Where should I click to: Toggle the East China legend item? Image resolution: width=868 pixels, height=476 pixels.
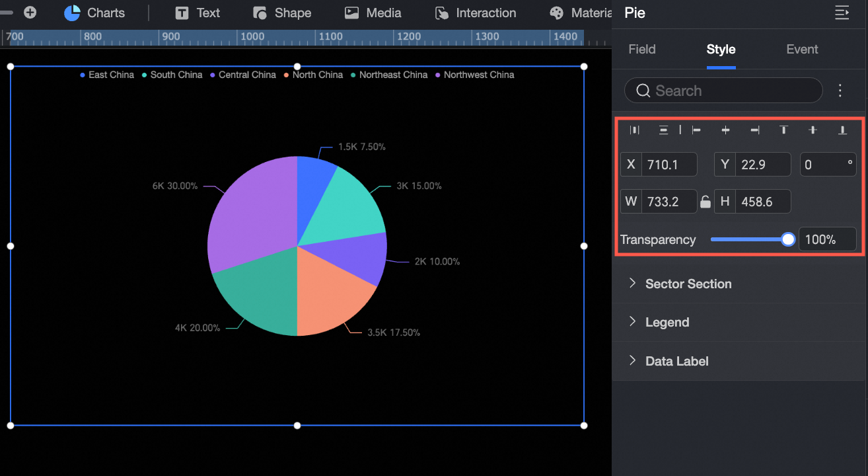tap(107, 75)
